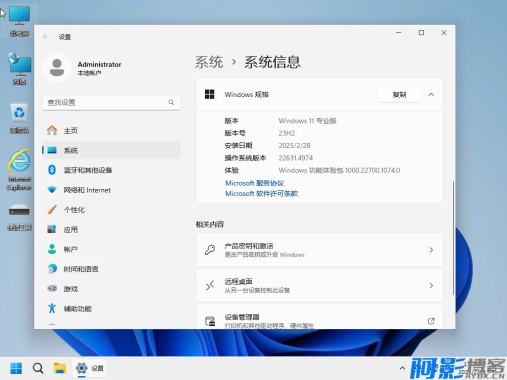Select the Internet Explorer desktop icon
Viewport: 507px width, 380px height.
[19, 170]
